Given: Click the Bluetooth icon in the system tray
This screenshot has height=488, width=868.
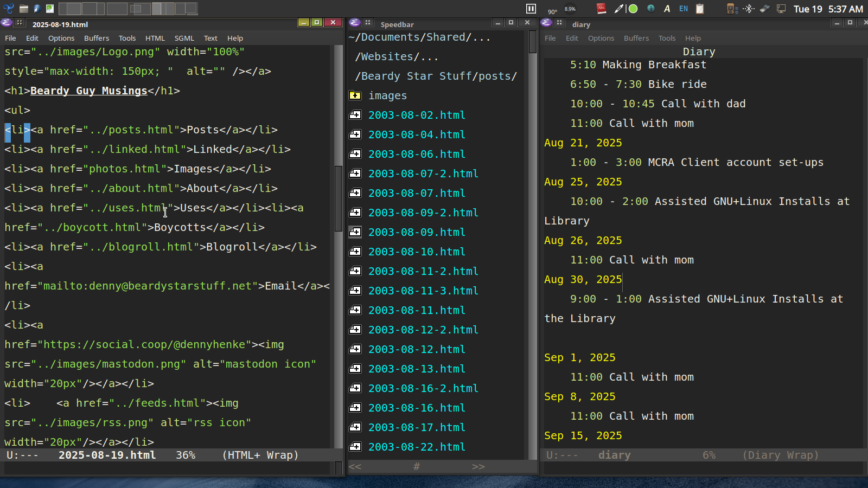Looking at the screenshot, I should point(749,9).
